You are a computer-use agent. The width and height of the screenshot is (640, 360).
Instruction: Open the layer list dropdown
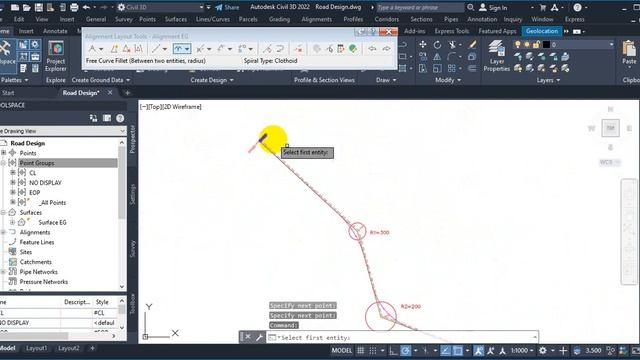point(611,44)
